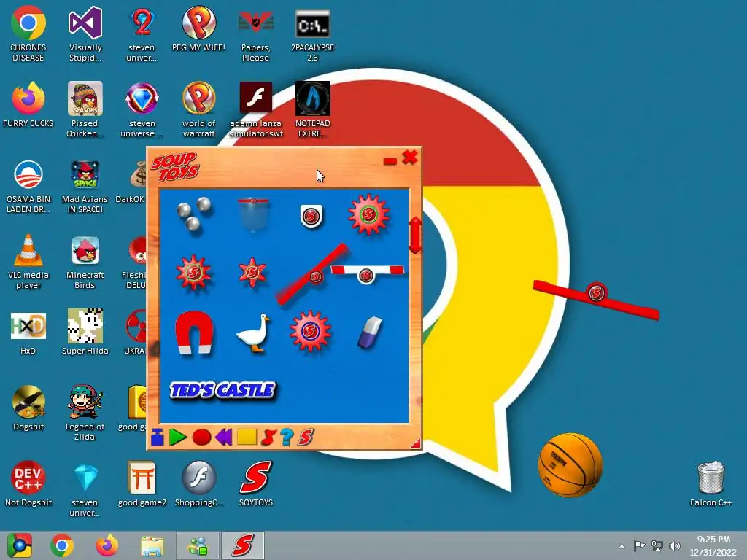Open the Ted's Castle playset
Viewport: 747px width, 560px height.
(222, 390)
